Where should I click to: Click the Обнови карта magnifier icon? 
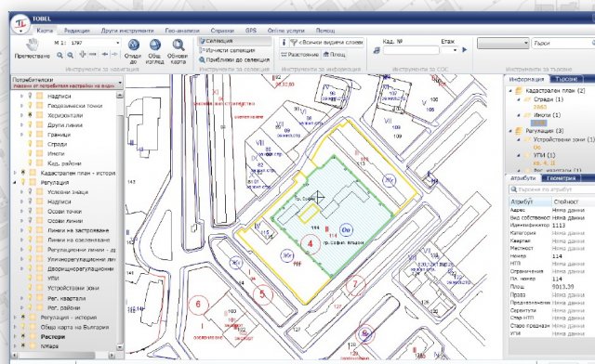tap(178, 45)
